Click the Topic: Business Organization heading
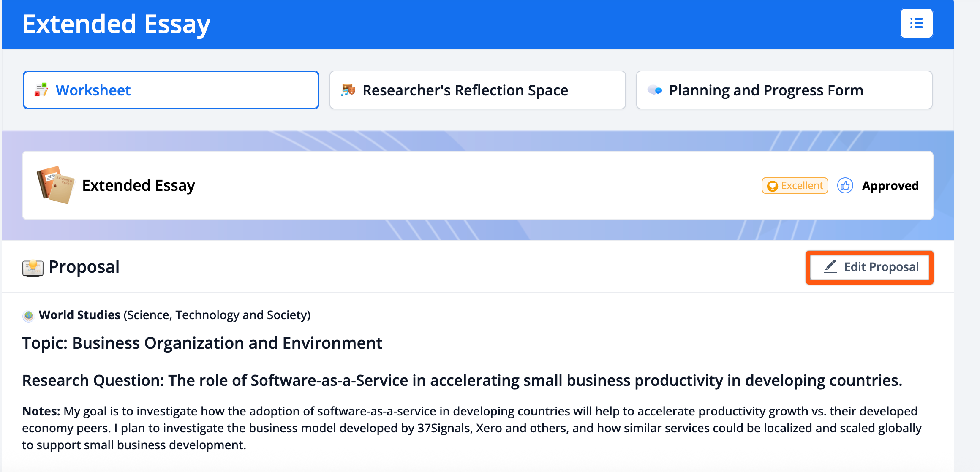The image size is (980, 472). 202,343
